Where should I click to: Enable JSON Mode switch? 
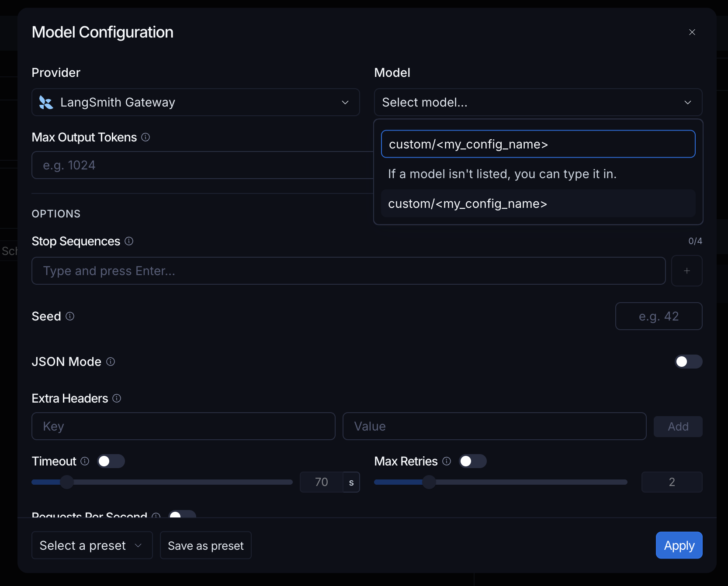688,362
